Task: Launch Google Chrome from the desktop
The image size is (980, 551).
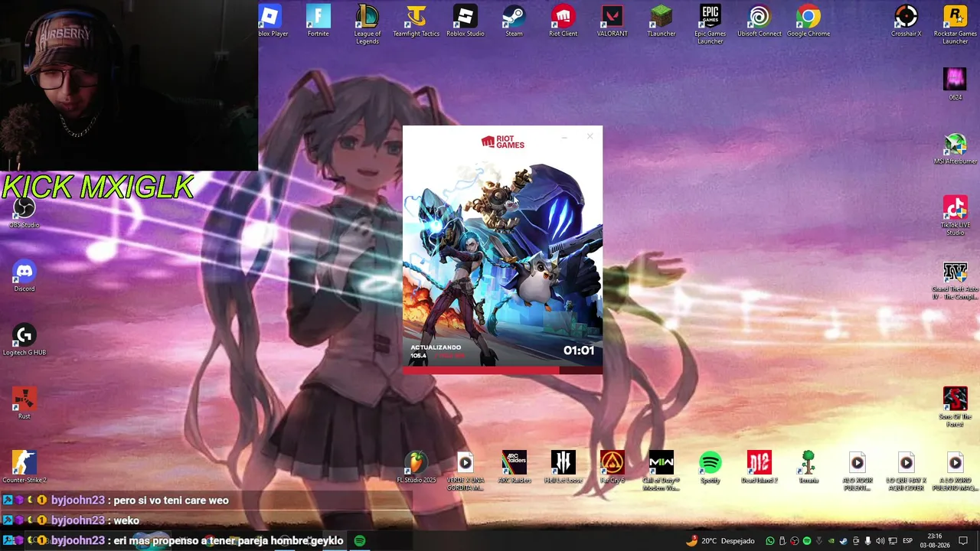Action: pos(808,21)
